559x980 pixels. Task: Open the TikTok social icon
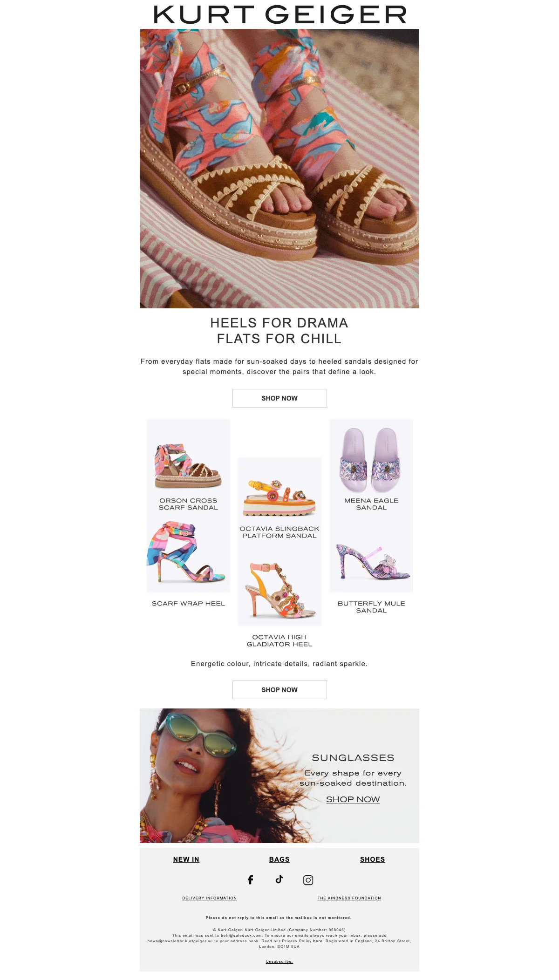279,879
